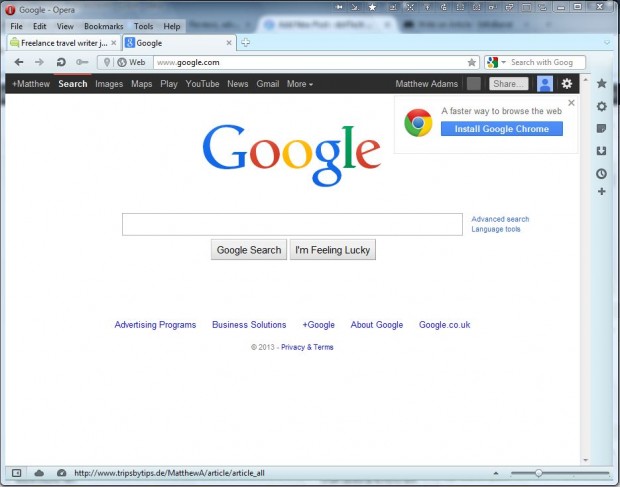The image size is (620, 487).
Task: Open Play in Google bar
Action: [x=169, y=84]
